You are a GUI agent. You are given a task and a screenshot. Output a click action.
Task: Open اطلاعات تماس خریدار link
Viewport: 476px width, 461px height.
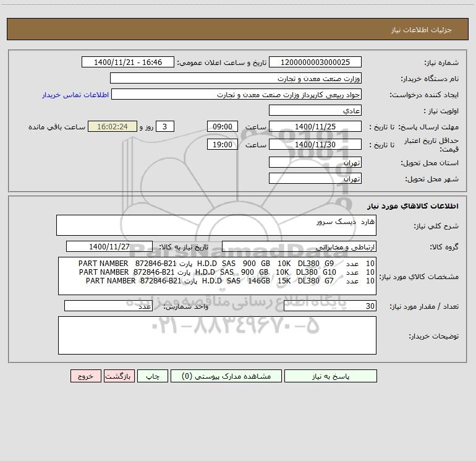[75, 95]
